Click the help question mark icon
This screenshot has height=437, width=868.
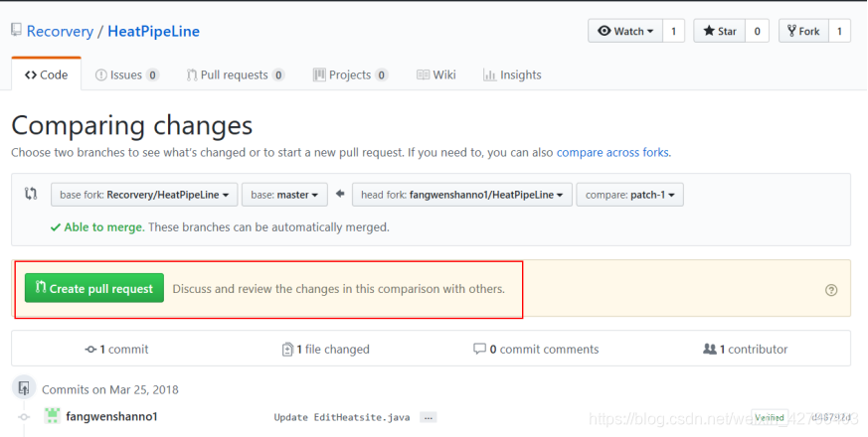tap(831, 290)
